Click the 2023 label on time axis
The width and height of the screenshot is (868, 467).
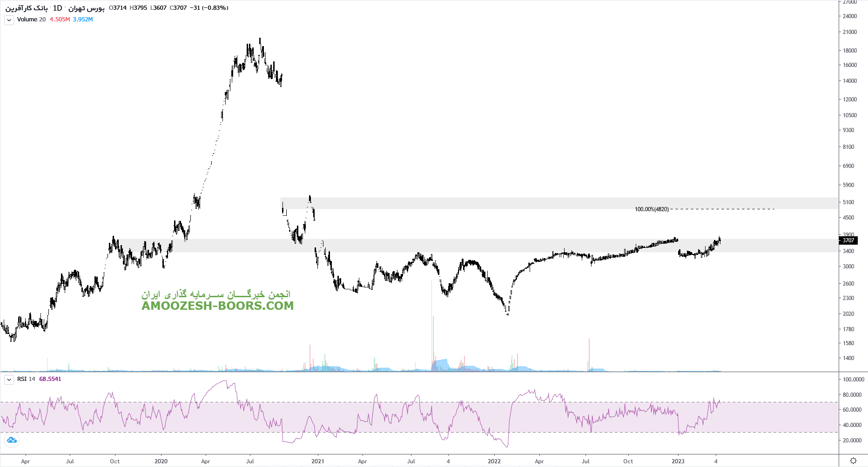pos(678,461)
